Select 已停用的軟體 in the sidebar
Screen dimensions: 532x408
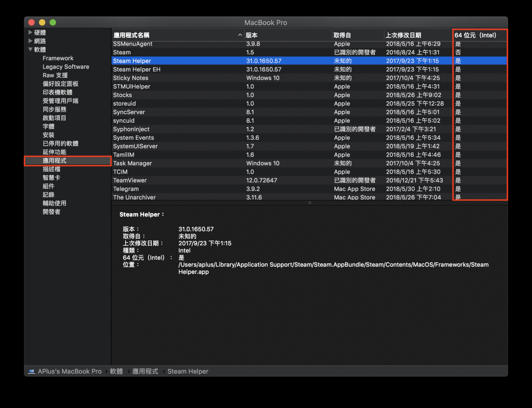click(x=60, y=143)
